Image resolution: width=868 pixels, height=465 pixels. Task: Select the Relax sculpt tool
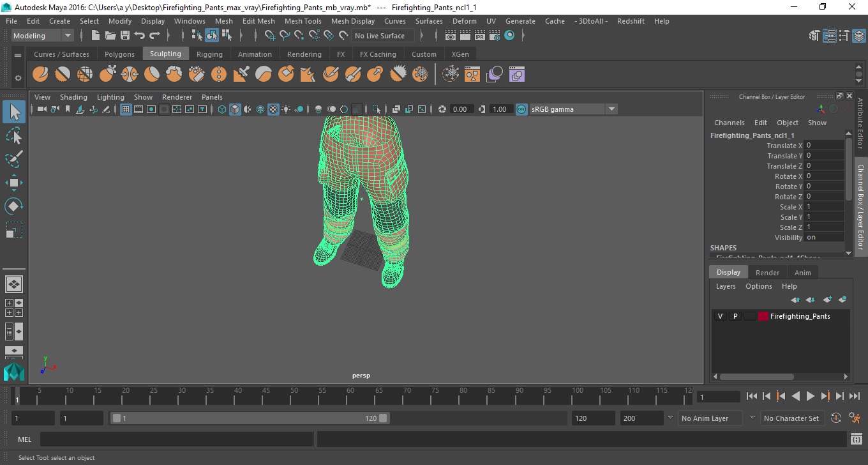[x=85, y=75]
